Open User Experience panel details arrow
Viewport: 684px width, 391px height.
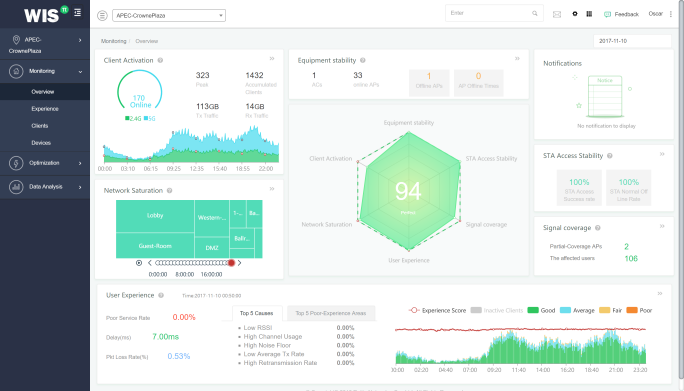point(660,293)
